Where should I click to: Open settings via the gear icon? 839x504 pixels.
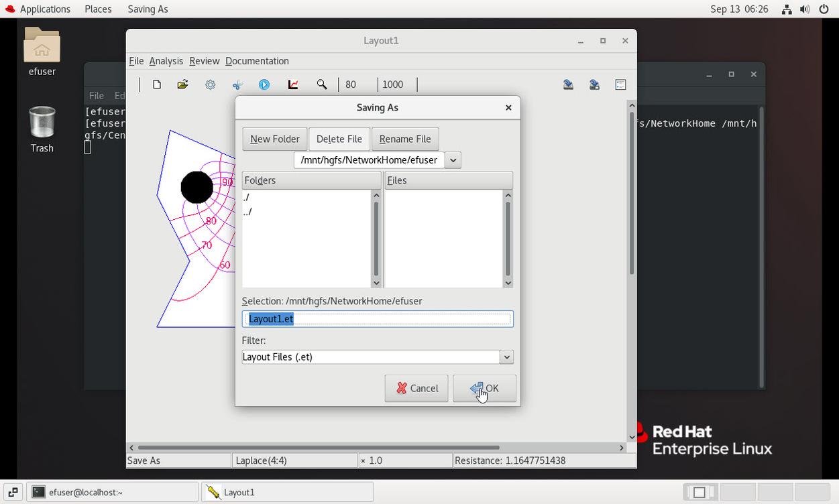point(211,84)
